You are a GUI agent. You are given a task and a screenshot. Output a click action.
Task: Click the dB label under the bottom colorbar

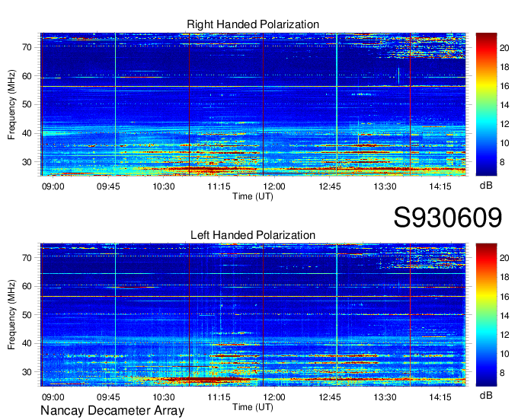[x=486, y=395]
